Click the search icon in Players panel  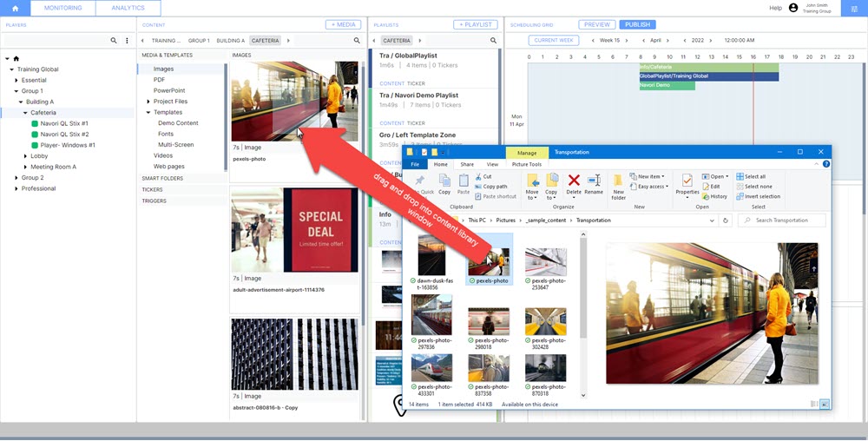pos(114,41)
